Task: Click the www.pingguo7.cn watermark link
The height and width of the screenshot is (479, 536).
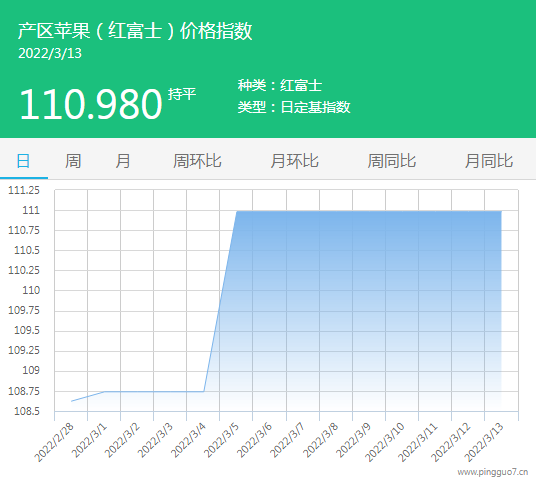Action: pos(493,472)
